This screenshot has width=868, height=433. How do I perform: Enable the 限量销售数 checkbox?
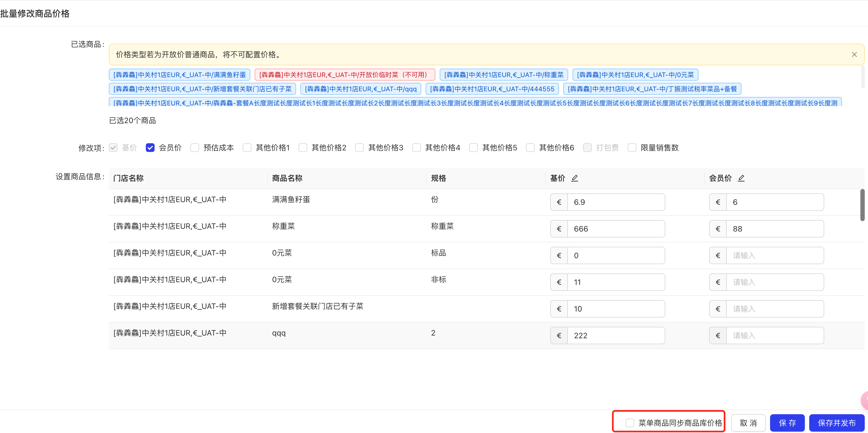click(x=632, y=148)
